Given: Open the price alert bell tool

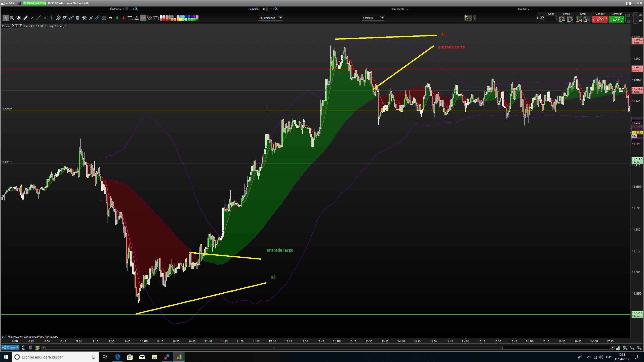Looking at the screenshot, I should [x=19, y=18].
